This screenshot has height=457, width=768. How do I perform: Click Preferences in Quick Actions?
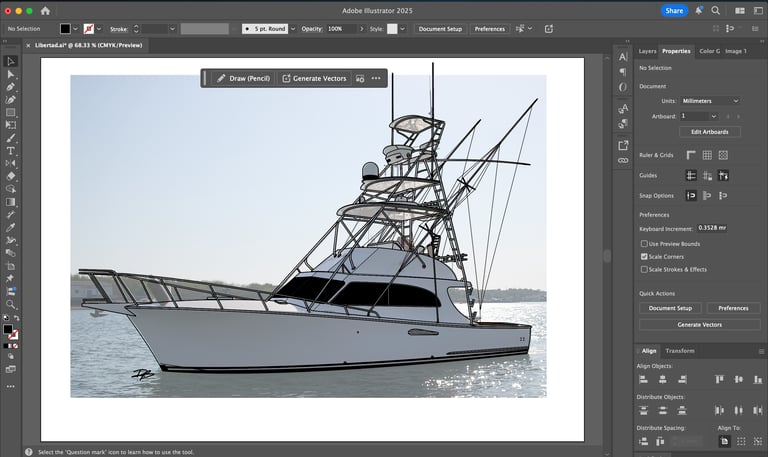733,308
